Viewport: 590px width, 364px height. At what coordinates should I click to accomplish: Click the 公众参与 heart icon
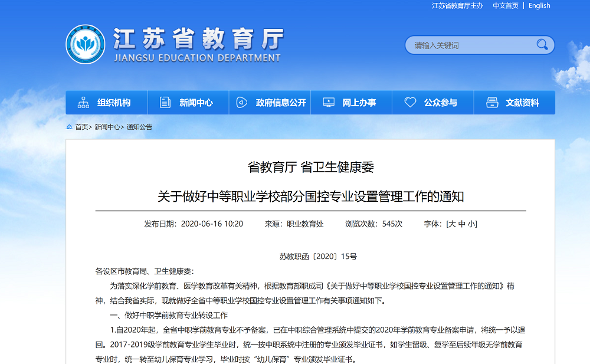coord(410,103)
